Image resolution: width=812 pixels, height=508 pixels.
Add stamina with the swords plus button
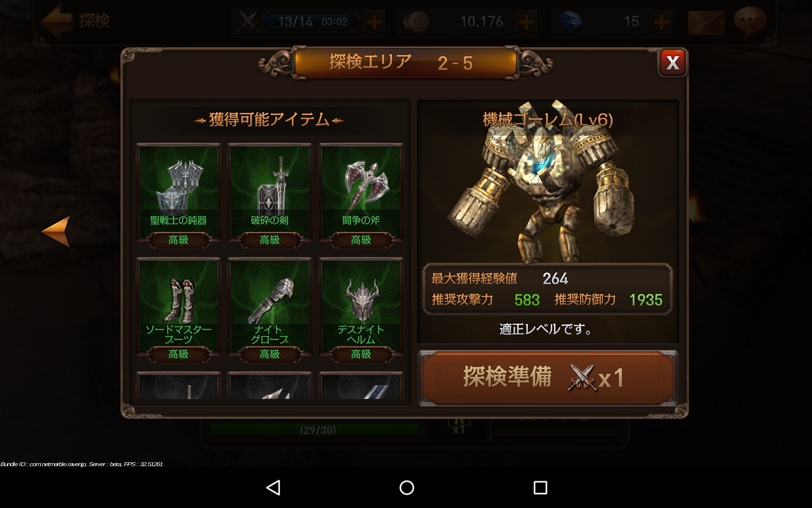click(x=374, y=22)
